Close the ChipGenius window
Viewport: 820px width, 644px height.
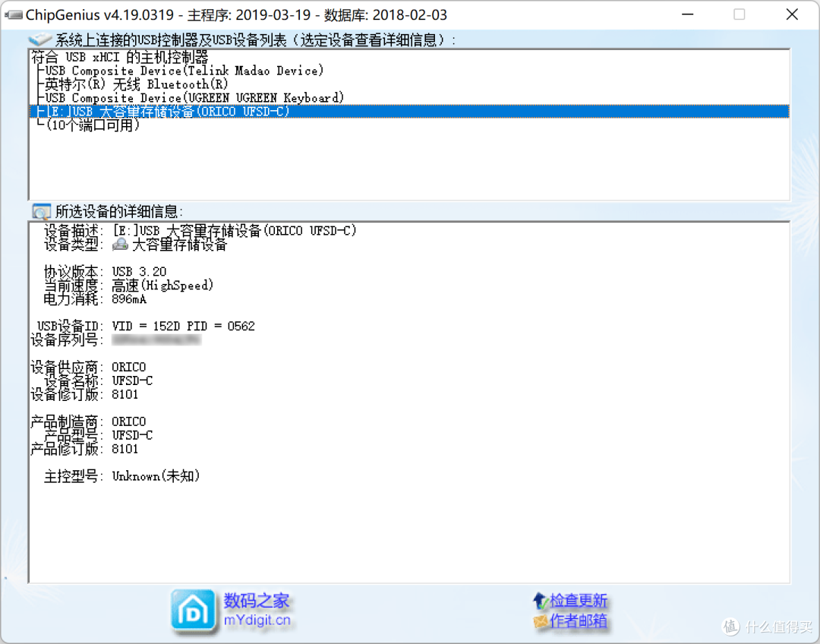(792, 14)
